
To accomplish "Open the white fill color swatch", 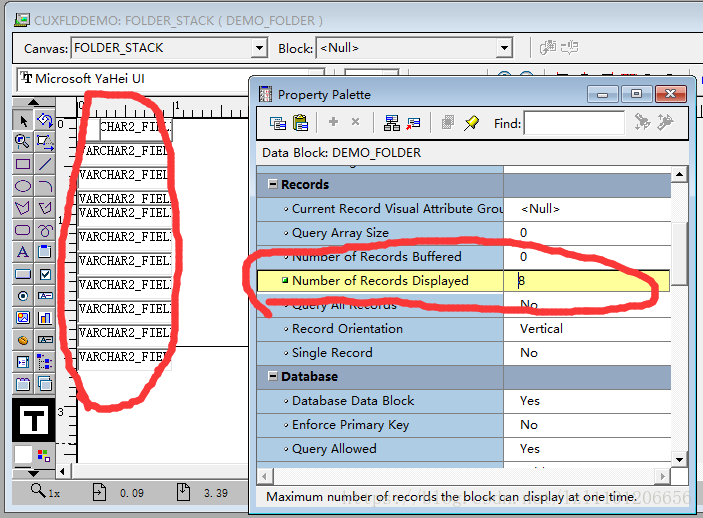I will tap(23, 455).
